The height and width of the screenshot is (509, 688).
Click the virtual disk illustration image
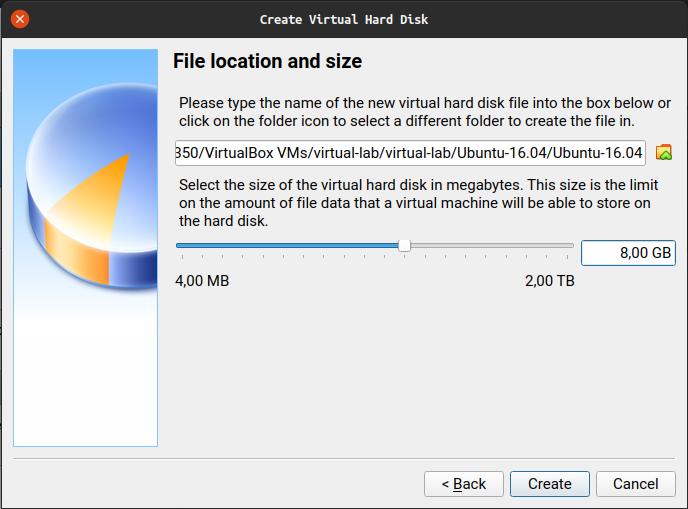[x=86, y=248]
